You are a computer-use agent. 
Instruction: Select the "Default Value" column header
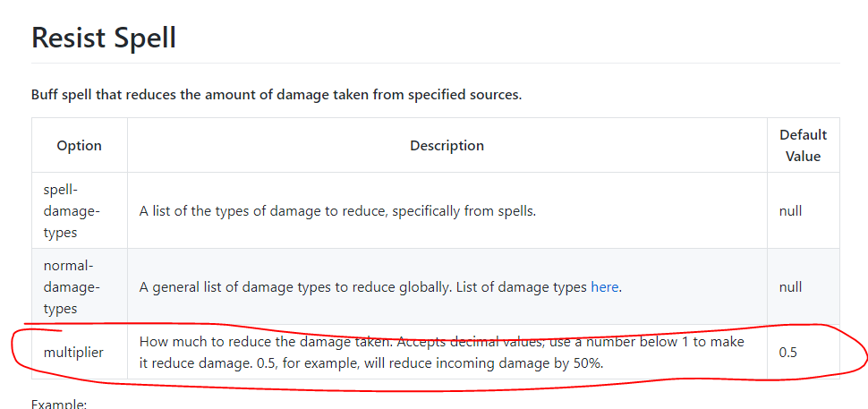803,145
